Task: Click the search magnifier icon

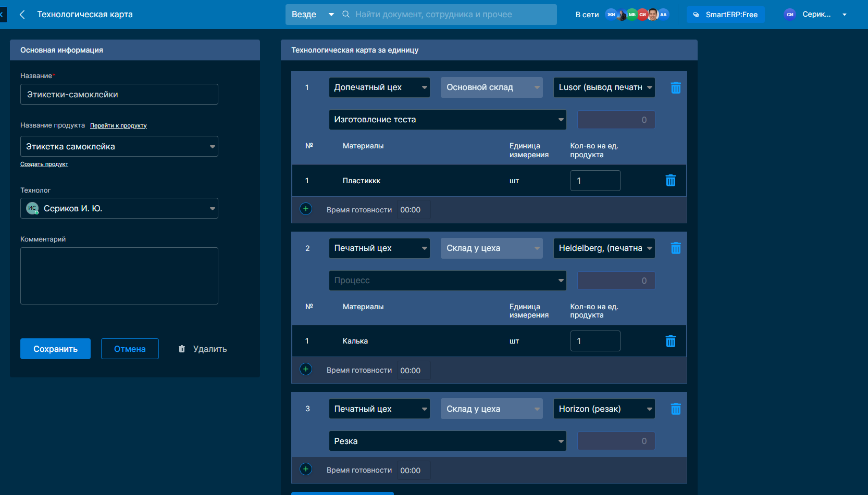Action: point(346,15)
